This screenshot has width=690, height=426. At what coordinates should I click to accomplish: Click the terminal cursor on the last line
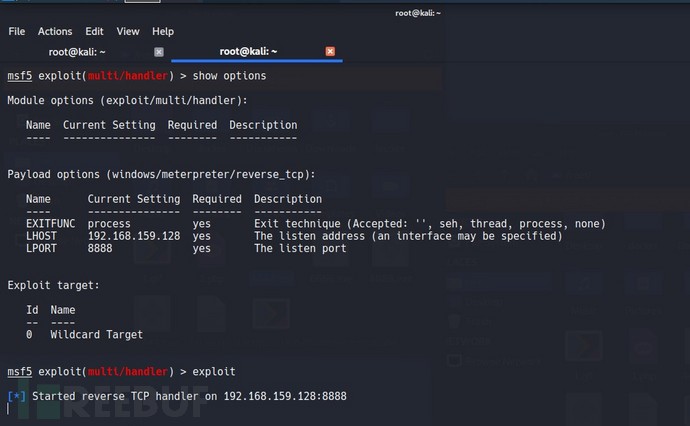9,409
